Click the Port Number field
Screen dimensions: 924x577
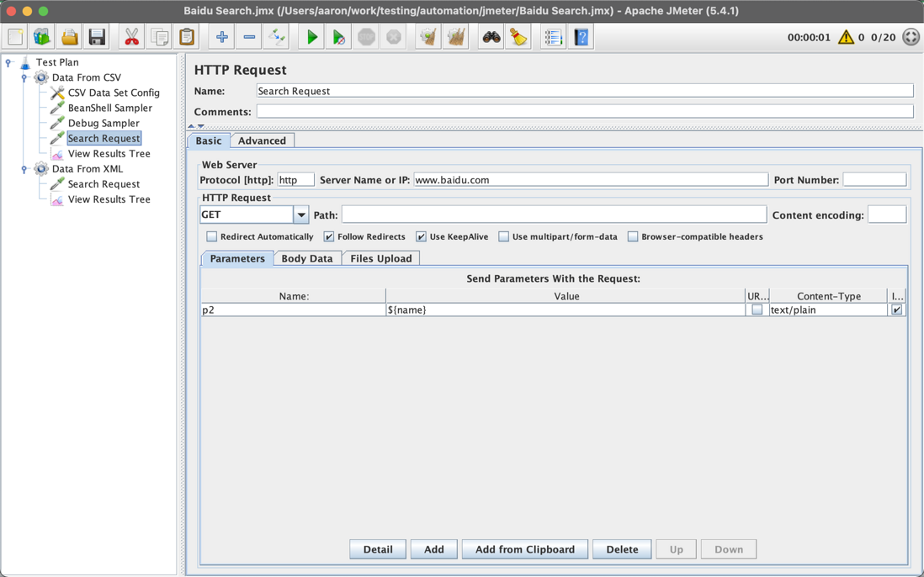point(874,180)
